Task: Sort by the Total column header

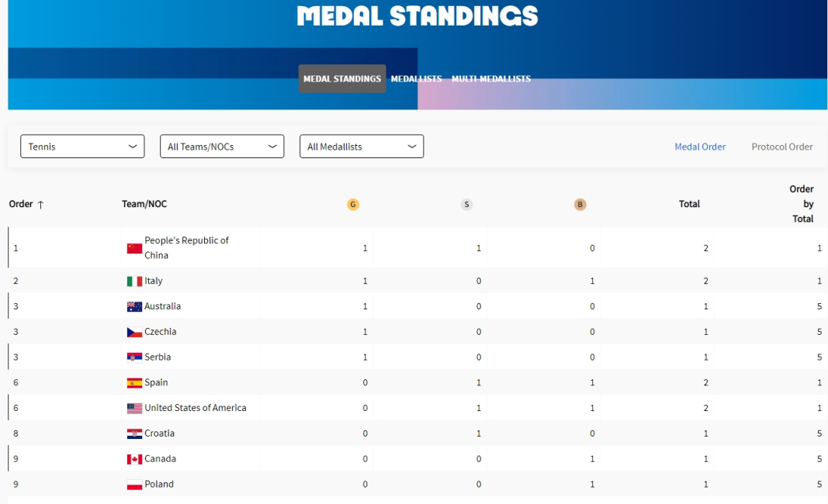Action: pos(689,204)
